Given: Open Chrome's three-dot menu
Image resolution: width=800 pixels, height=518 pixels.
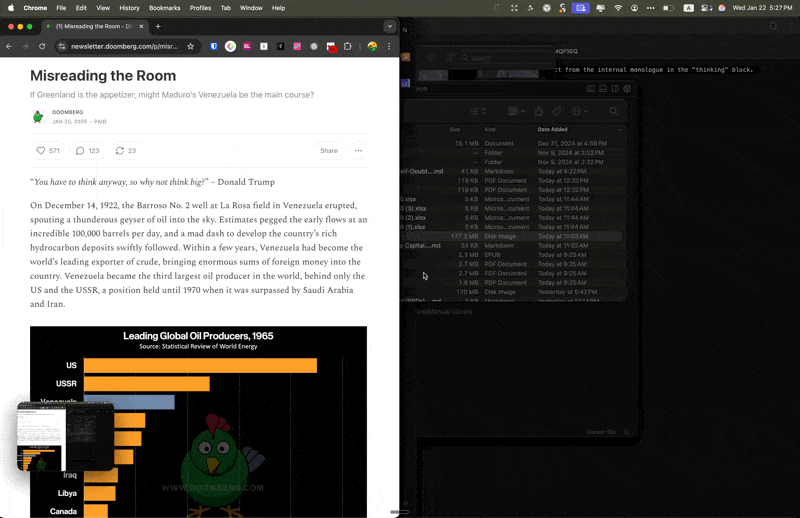Looking at the screenshot, I should point(389,46).
